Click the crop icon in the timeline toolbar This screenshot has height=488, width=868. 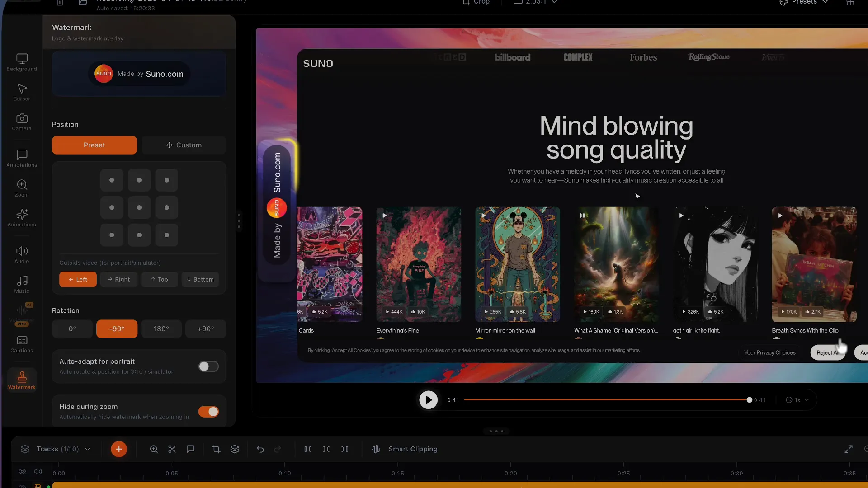pos(216,449)
